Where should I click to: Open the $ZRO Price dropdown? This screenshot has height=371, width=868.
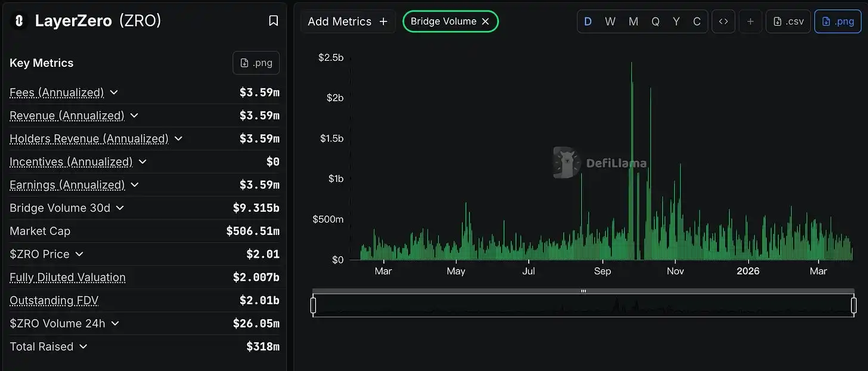[78, 254]
